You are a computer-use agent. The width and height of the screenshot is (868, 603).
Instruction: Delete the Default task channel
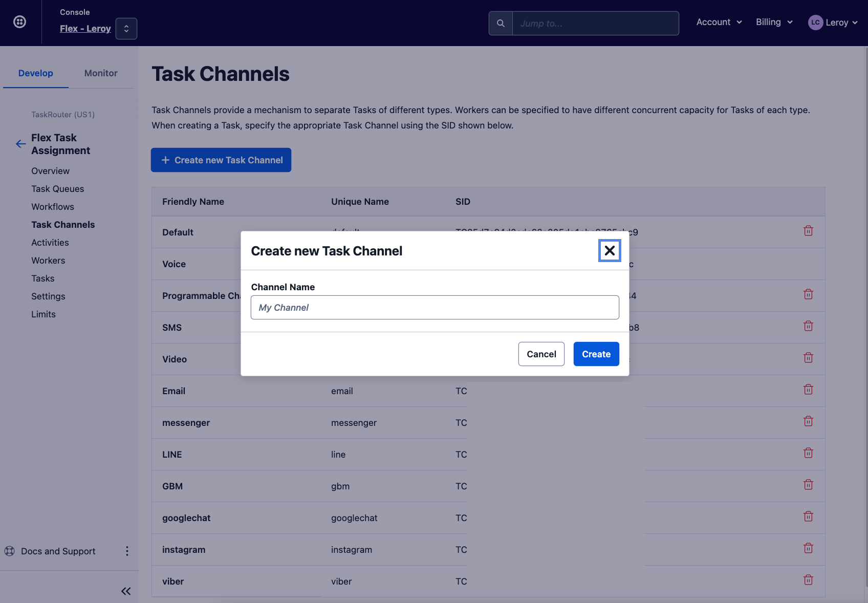tap(808, 231)
